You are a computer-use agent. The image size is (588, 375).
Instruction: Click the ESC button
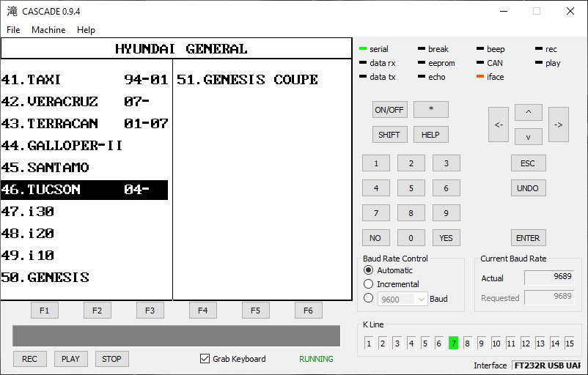pos(528,163)
